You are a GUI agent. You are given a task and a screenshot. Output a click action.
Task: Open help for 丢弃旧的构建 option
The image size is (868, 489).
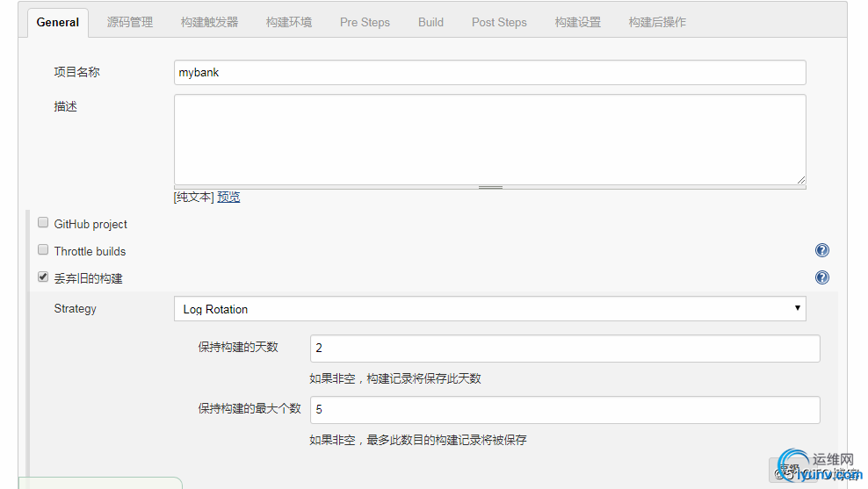[822, 277]
